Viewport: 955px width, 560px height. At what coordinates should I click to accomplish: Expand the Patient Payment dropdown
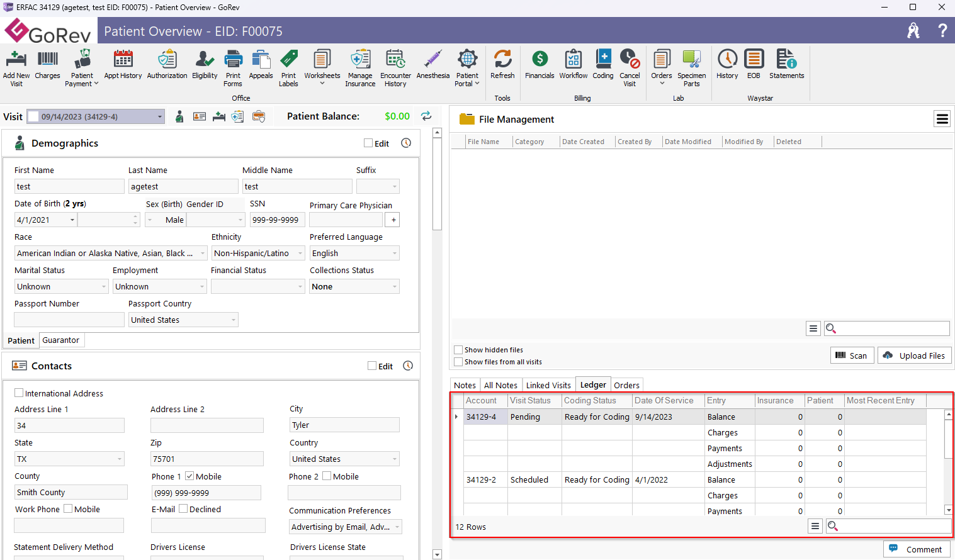(x=96, y=84)
